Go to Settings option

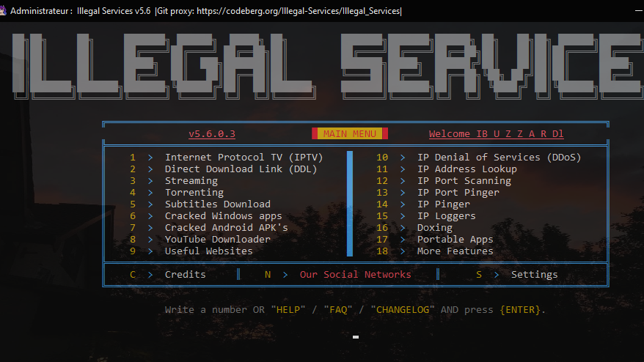534,275
